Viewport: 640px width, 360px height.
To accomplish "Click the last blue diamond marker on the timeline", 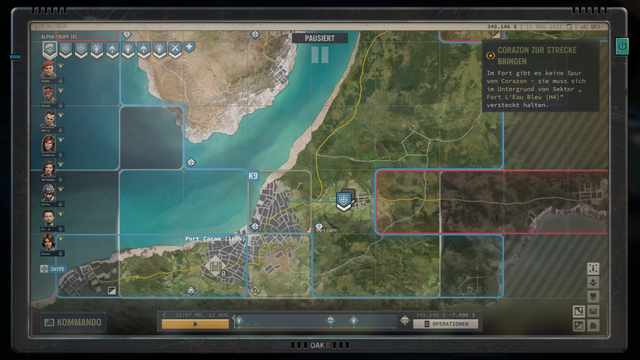I will point(353,320).
